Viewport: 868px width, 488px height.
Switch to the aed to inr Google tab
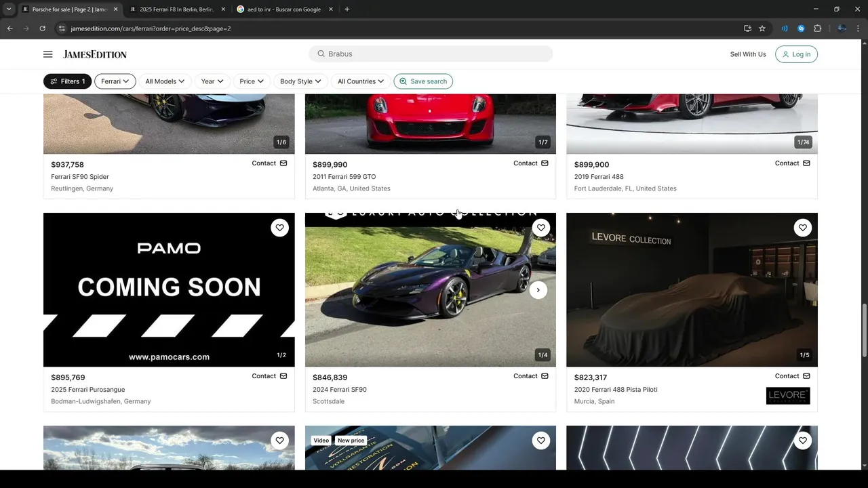tap(283, 9)
